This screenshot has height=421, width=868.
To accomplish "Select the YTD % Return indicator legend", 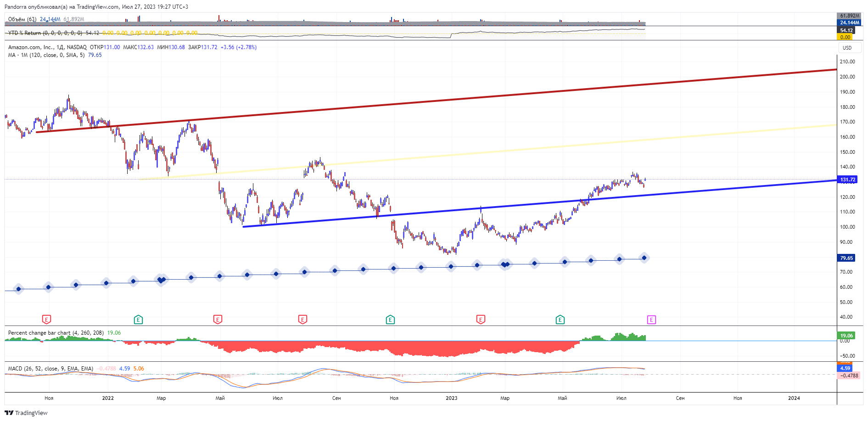I will click(45, 33).
